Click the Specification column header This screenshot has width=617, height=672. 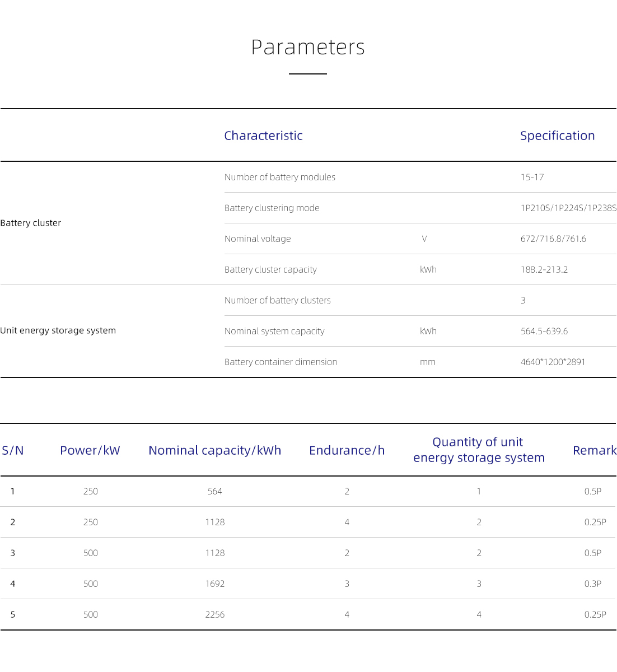(x=557, y=136)
